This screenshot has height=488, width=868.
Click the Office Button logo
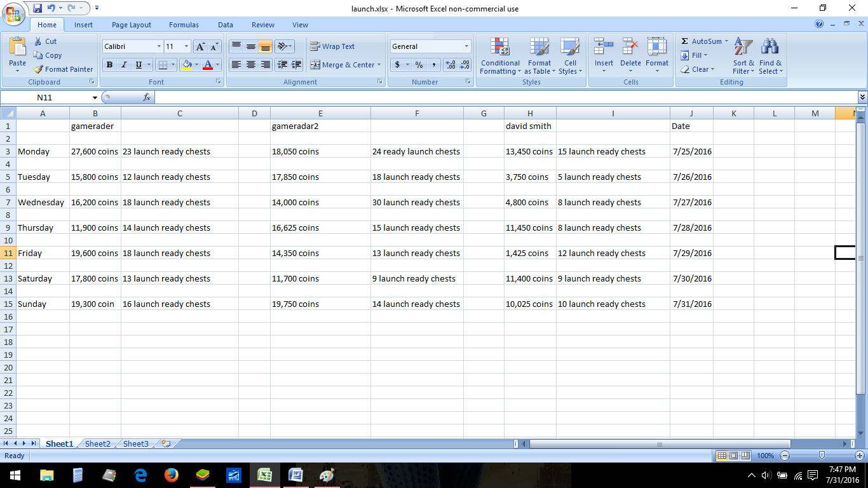click(13, 13)
